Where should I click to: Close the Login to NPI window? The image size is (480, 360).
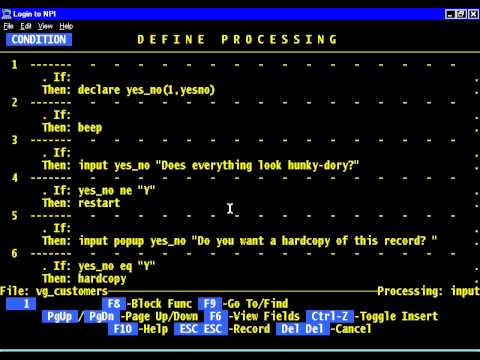(x=473, y=14)
